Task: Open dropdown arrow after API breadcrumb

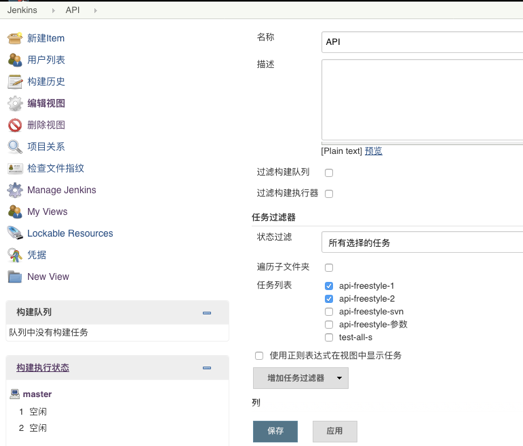Action: (95, 10)
